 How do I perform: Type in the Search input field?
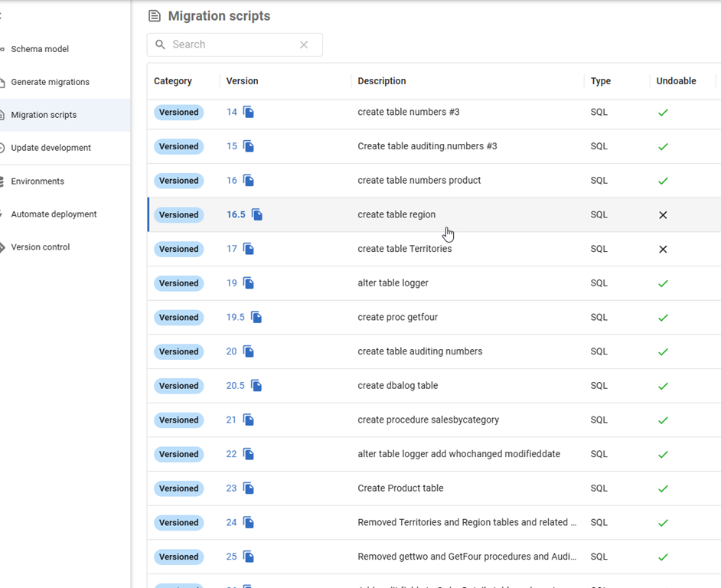tap(230, 44)
